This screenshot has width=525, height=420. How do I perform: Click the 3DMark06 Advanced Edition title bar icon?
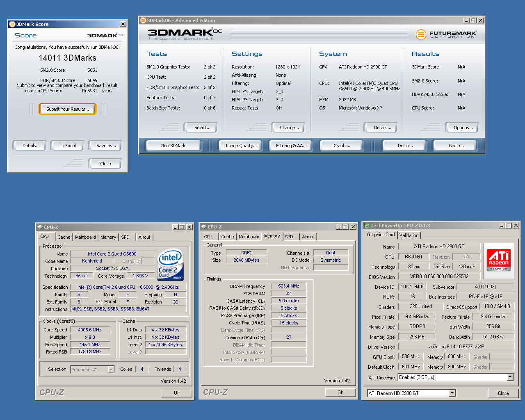(x=143, y=21)
